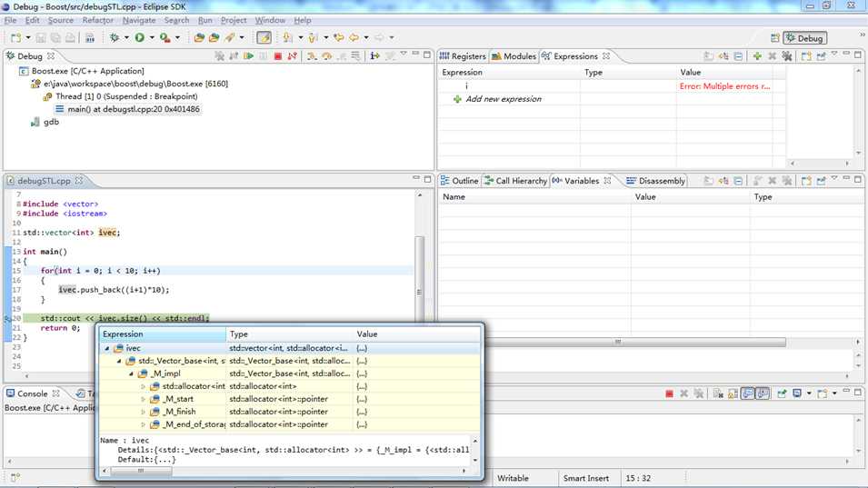Click 'Error: Multiple errors r...' value cell
The image size is (868, 488).
click(724, 86)
